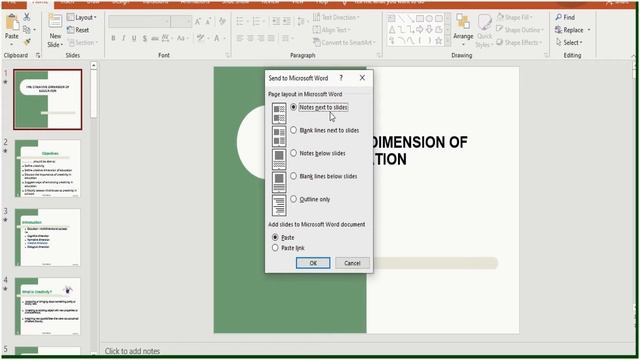Click the Copy icon
Screen dimensions: 640x360
tap(27, 30)
